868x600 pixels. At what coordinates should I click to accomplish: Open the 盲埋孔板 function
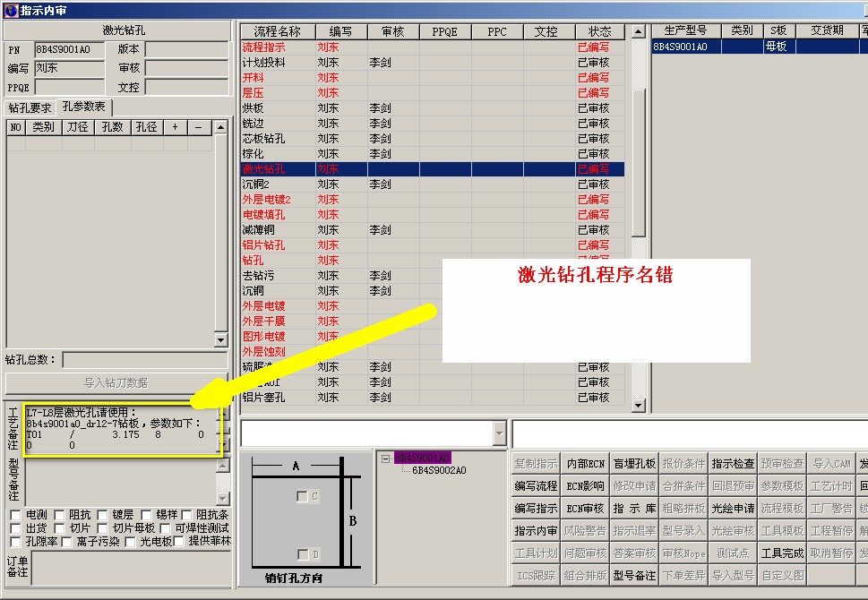(x=634, y=464)
